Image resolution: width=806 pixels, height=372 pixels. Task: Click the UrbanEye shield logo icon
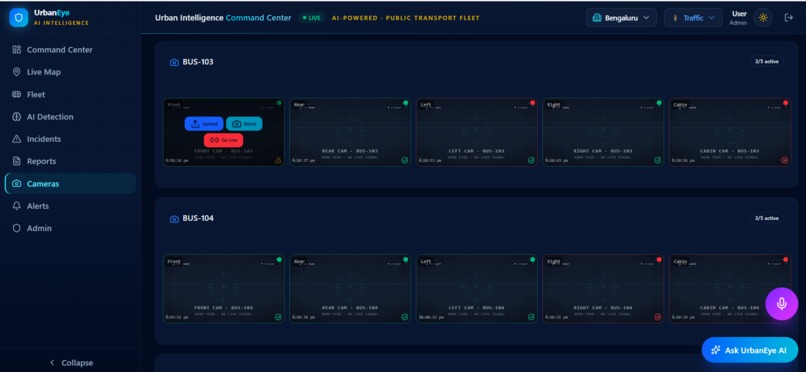pos(19,17)
